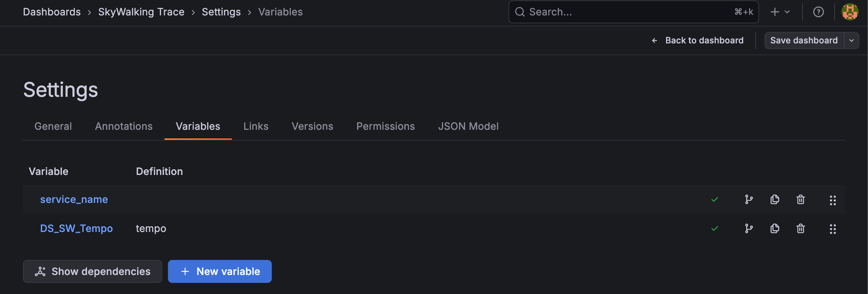Click service_name drag handle
This screenshot has height=294, width=868.
coord(833,200)
